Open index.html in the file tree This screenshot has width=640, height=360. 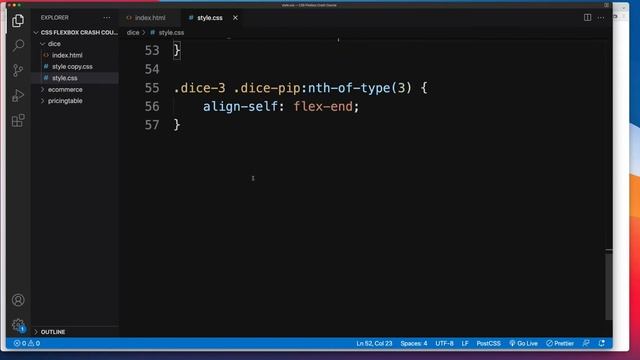click(x=76, y=55)
